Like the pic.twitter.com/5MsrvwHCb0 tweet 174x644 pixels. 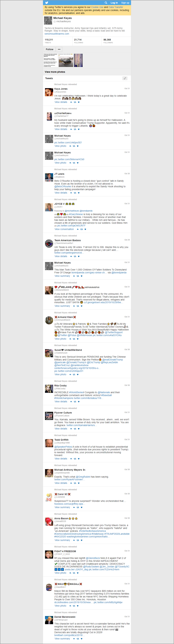78,163
